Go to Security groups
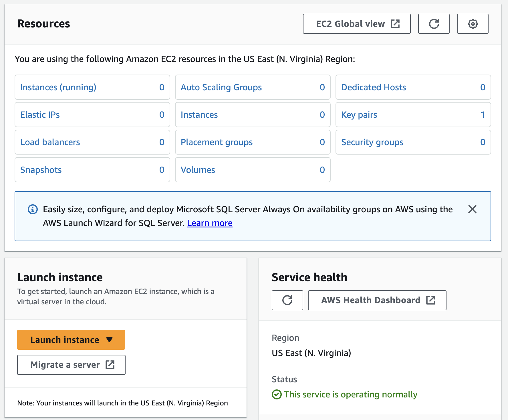This screenshot has height=420, width=508. (372, 142)
